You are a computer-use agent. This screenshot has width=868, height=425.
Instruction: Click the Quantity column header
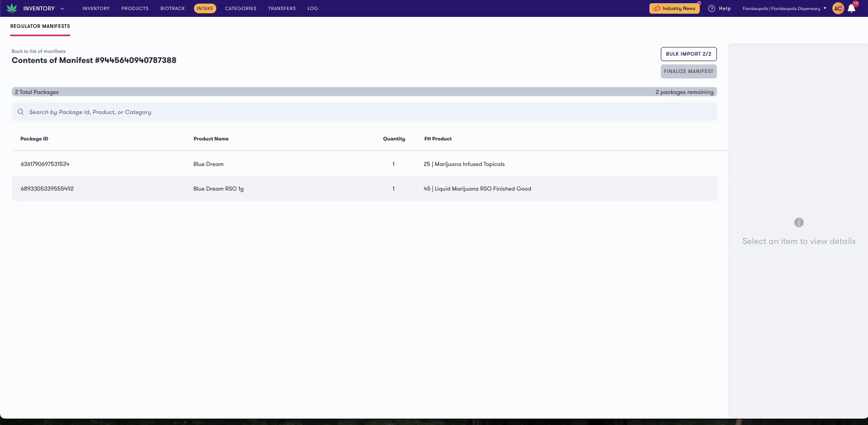click(394, 139)
